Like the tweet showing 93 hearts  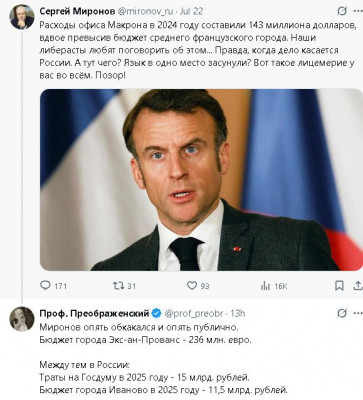click(192, 285)
